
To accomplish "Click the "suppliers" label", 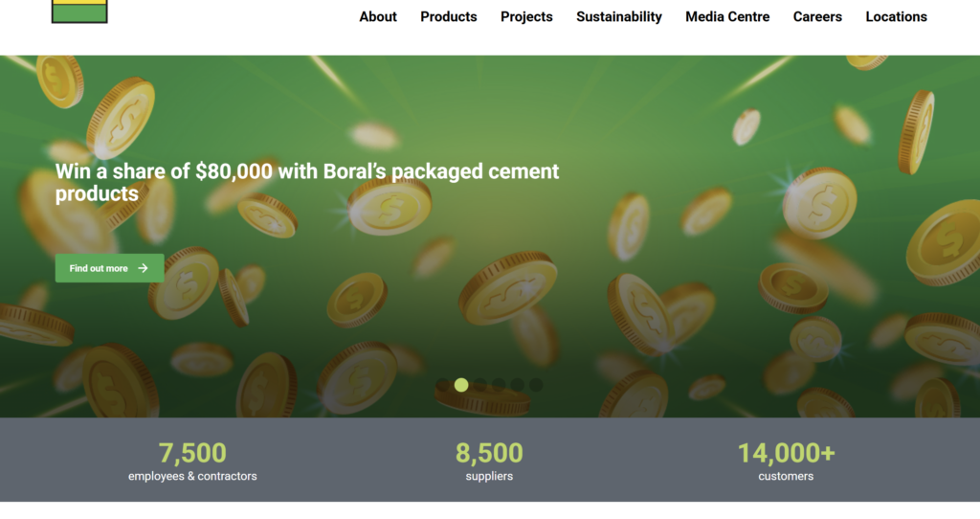I will tap(489, 477).
